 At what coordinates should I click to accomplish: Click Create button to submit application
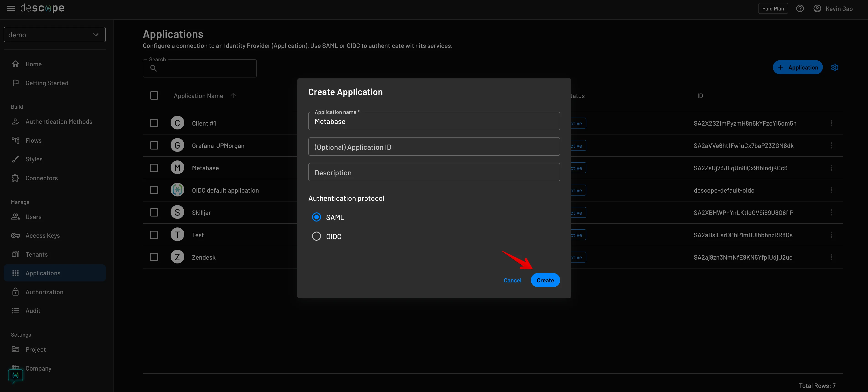545,280
